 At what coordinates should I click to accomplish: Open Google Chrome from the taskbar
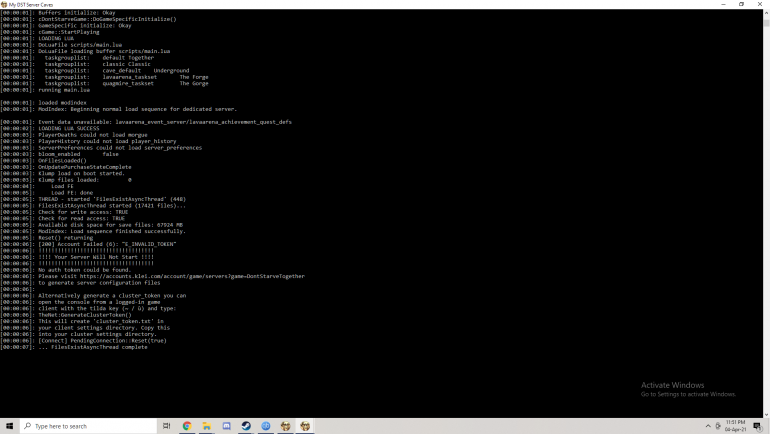coord(186,426)
